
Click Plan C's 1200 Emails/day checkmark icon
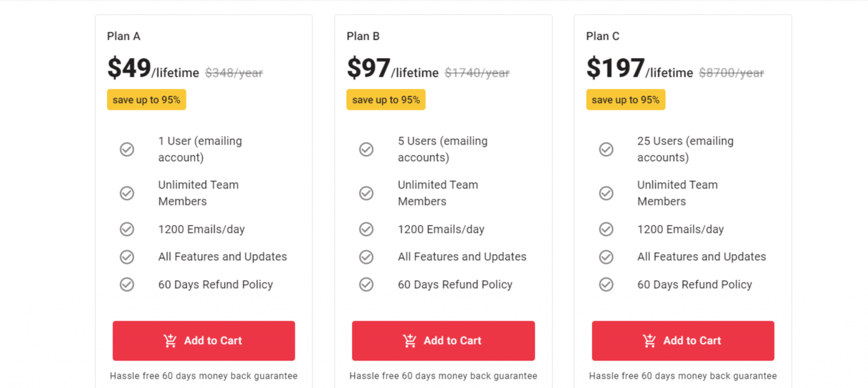click(606, 229)
